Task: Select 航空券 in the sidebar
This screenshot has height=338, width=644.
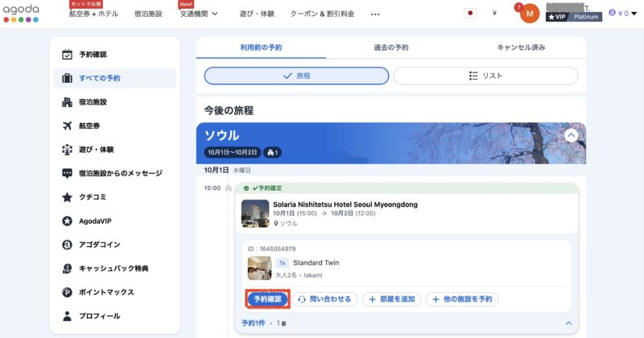Action: 89,126
